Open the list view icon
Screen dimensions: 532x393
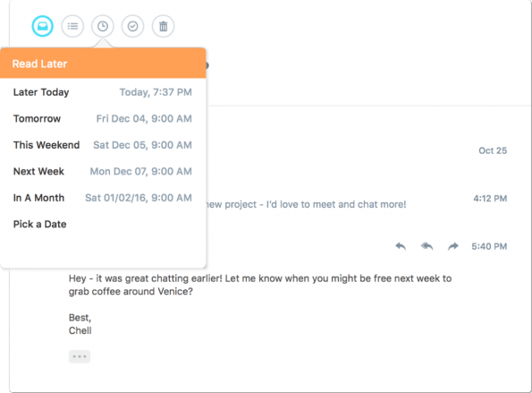tap(72, 26)
